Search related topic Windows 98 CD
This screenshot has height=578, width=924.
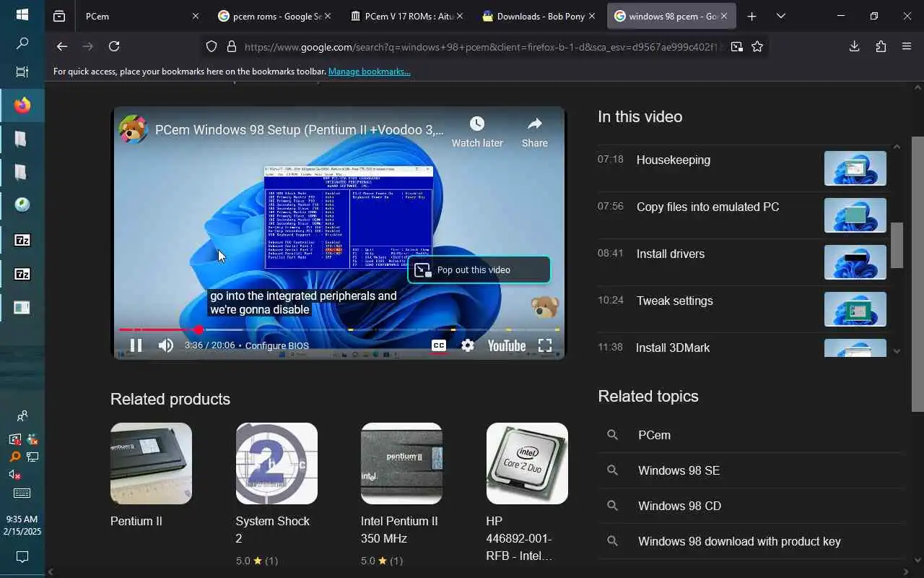[x=751, y=506]
